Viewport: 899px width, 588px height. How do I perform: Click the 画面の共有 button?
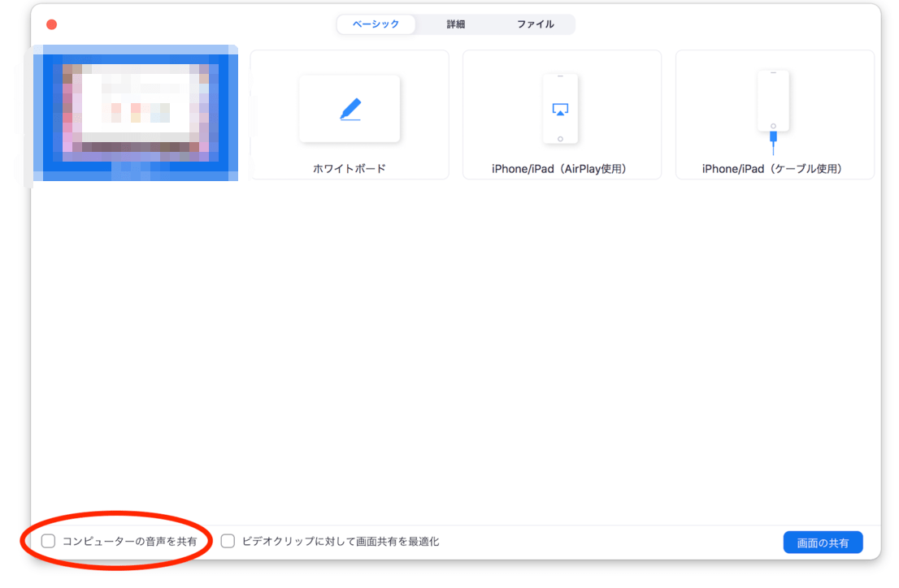tap(823, 542)
